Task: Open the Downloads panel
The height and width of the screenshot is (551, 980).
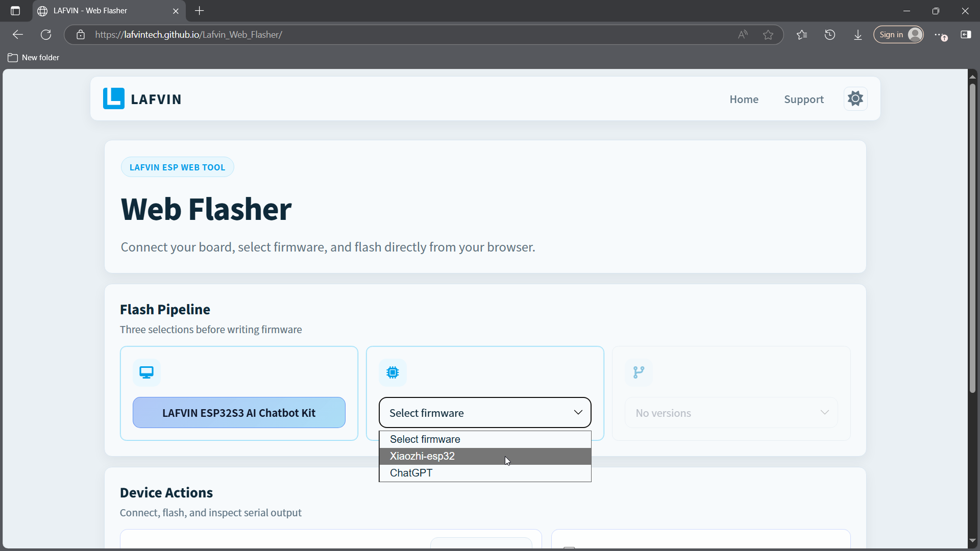Action: point(858,35)
